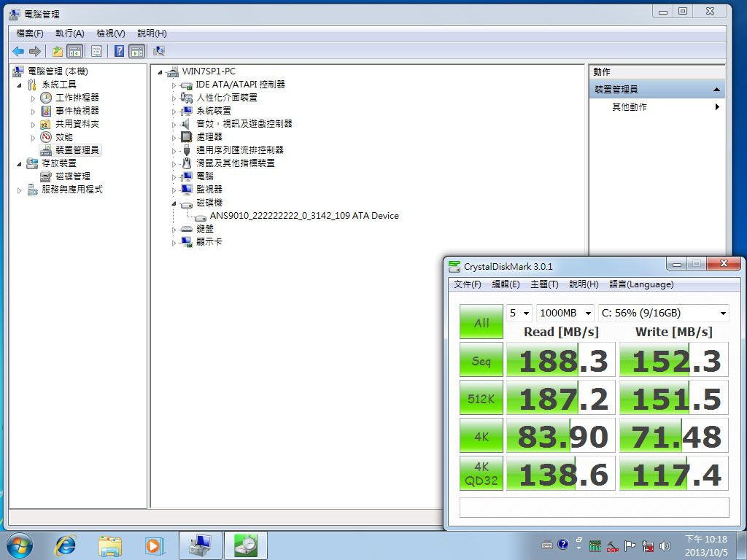Select the ANS9010 ATA Device entry
747x560 pixels.
click(x=304, y=216)
